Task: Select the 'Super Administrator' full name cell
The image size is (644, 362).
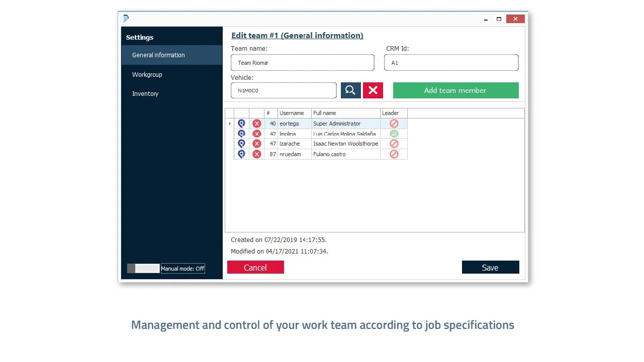Action: (x=346, y=124)
